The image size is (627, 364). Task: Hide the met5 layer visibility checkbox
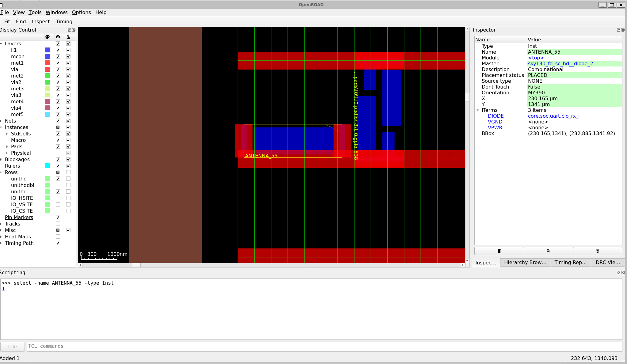[58, 114]
